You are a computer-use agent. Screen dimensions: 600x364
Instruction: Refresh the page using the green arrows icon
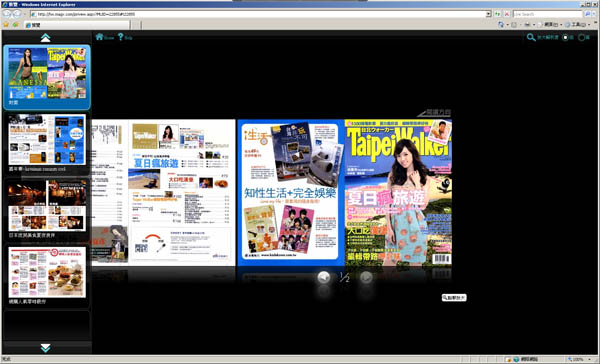497,14
